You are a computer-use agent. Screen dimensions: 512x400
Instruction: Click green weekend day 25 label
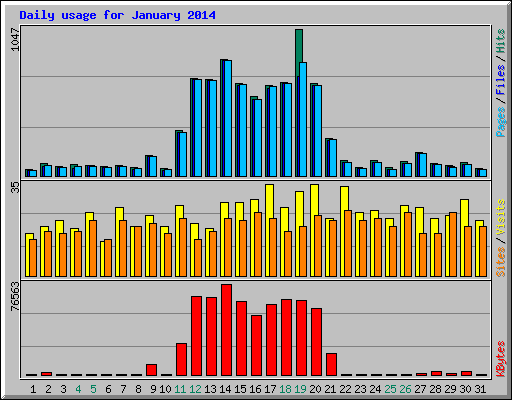pos(390,389)
